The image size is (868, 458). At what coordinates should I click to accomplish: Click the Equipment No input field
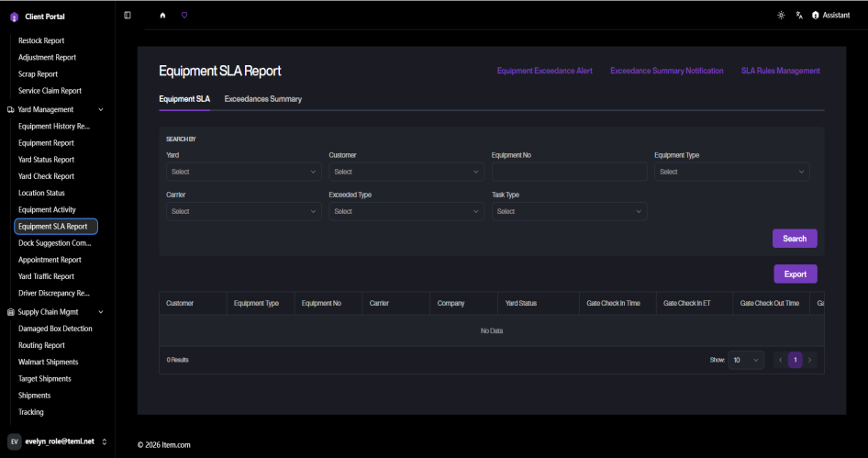tap(569, 172)
